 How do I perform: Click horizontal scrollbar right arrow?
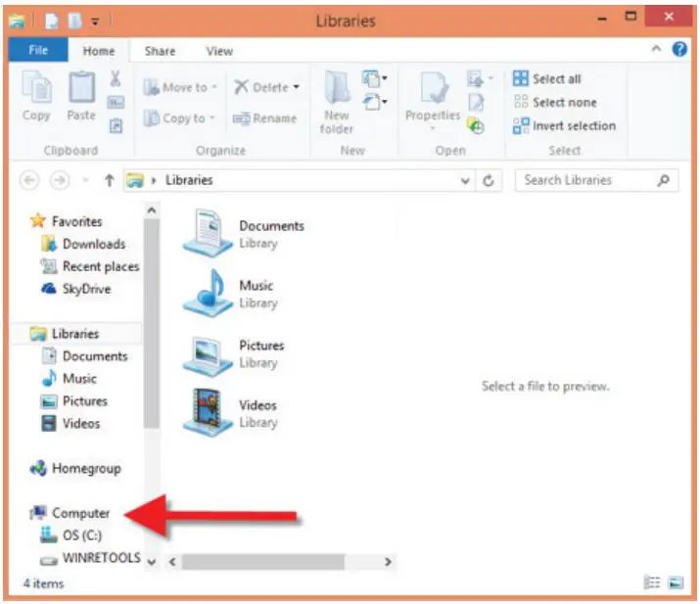[x=388, y=562]
